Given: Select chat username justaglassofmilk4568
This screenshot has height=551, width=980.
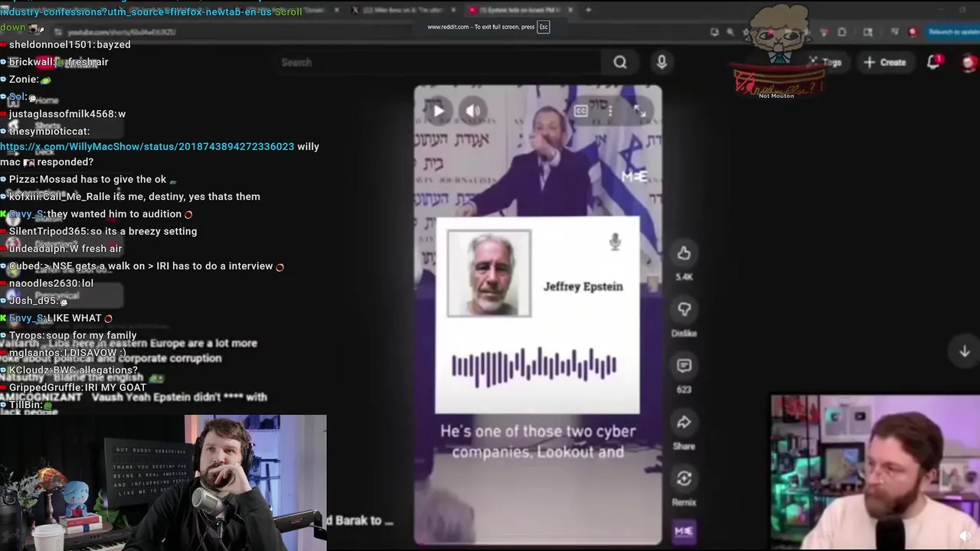Looking at the screenshot, I should 62,113.
